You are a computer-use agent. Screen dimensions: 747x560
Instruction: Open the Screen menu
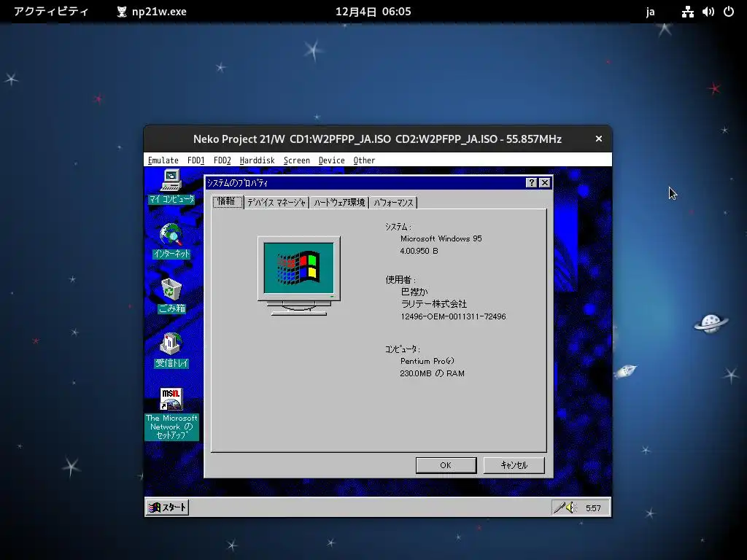297,160
